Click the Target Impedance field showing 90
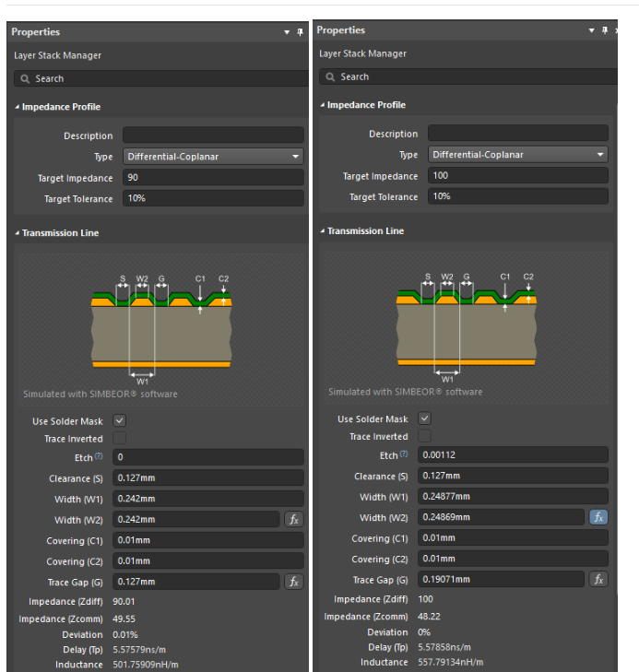The height and width of the screenshot is (672, 639). pyautogui.click(x=212, y=178)
